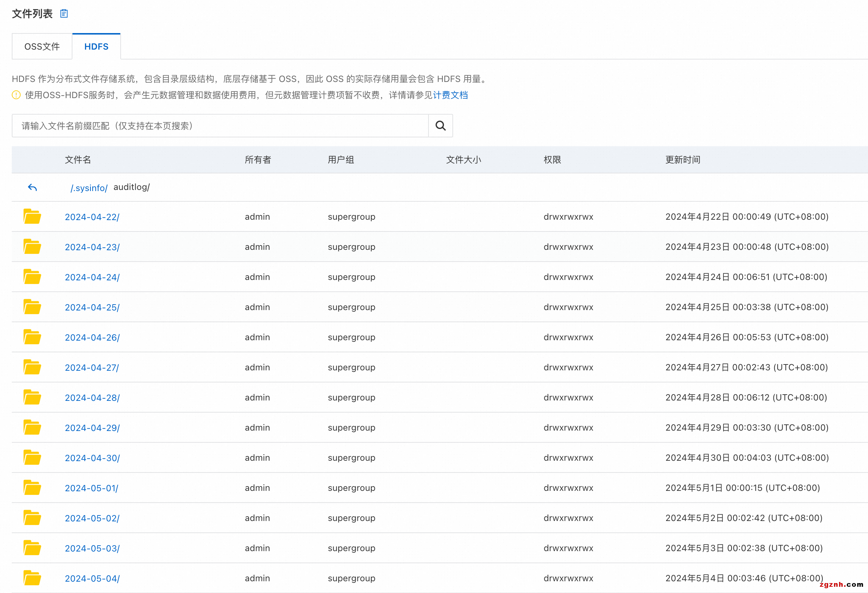The width and height of the screenshot is (868, 593).
Task: Select the HDFS tab
Action: pyautogui.click(x=96, y=47)
